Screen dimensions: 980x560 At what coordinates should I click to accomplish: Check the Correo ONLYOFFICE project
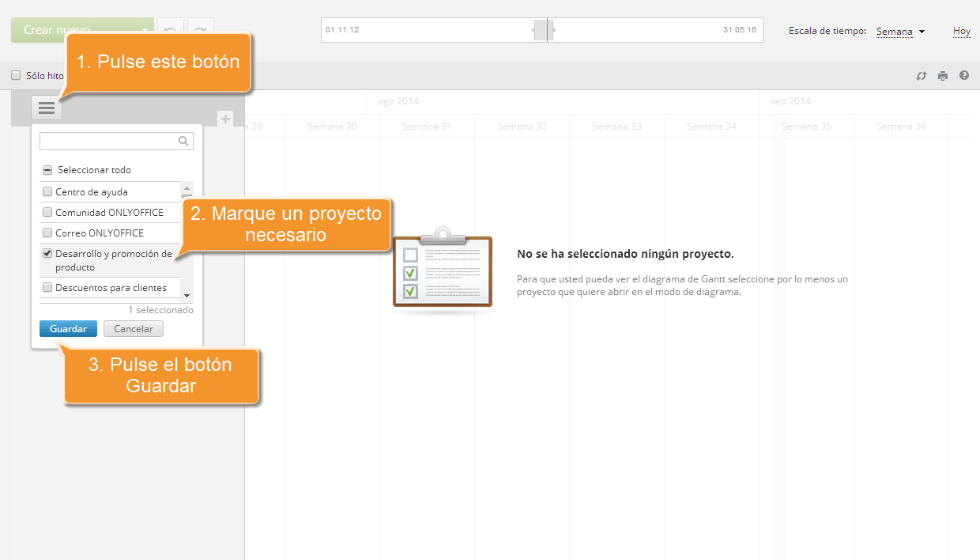[47, 233]
